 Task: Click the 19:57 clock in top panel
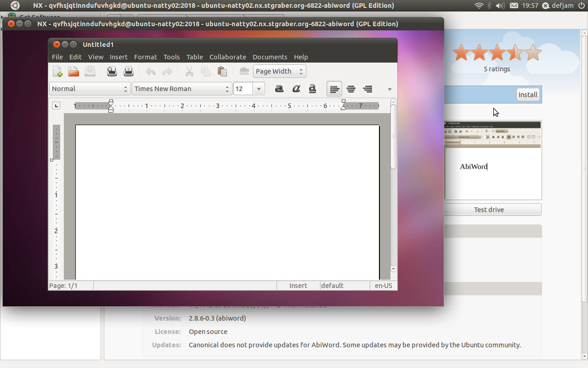click(x=530, y=6)
